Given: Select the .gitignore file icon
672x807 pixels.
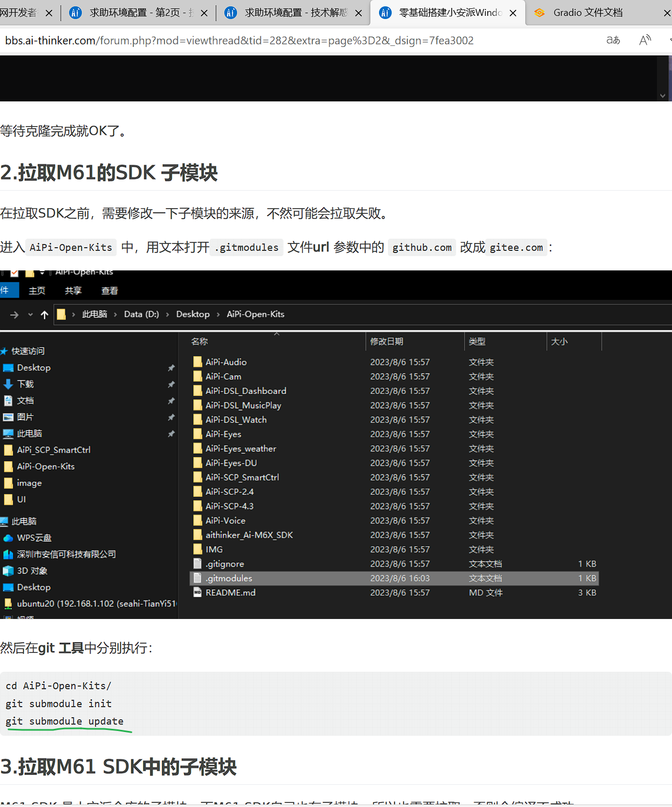Looking at the screenshot, I should pyautogui.click(x=197, y=564).
